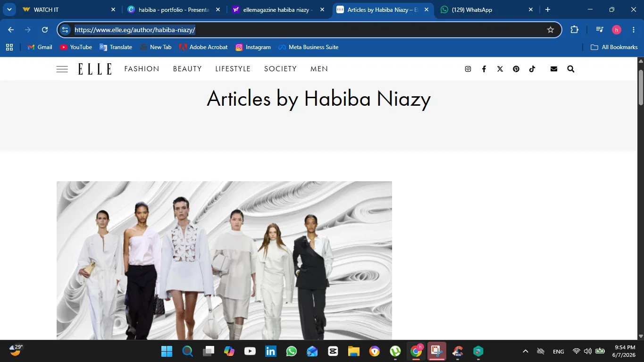Open the Chrome profile avatar
The image size is (644, 362).
coord(617,30)
